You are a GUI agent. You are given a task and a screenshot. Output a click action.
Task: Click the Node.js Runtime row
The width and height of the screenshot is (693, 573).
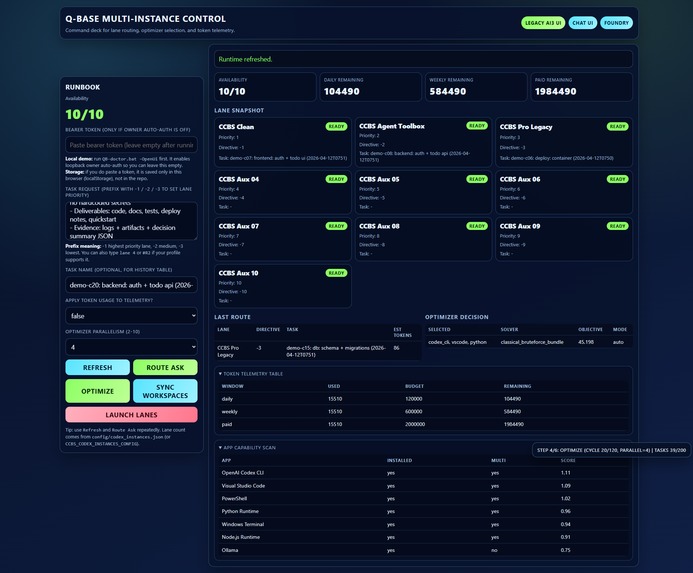click(423, 537)
